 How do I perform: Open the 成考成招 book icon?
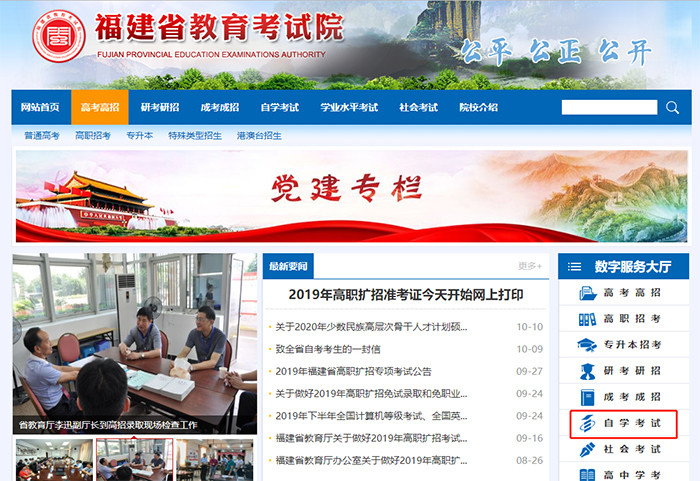[587, 397]
